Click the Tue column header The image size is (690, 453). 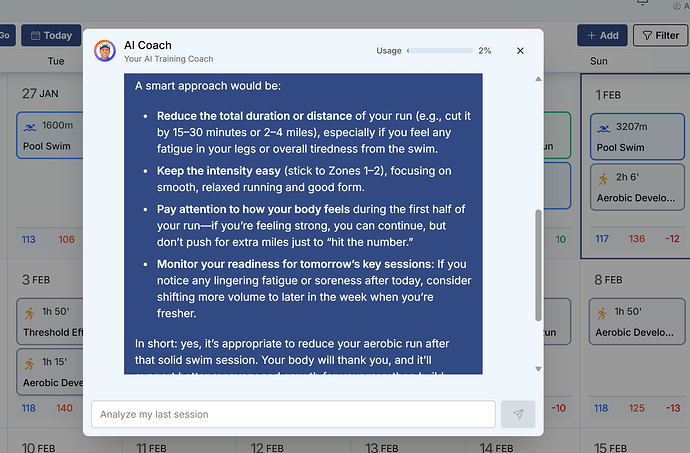(x=56, y=61)
